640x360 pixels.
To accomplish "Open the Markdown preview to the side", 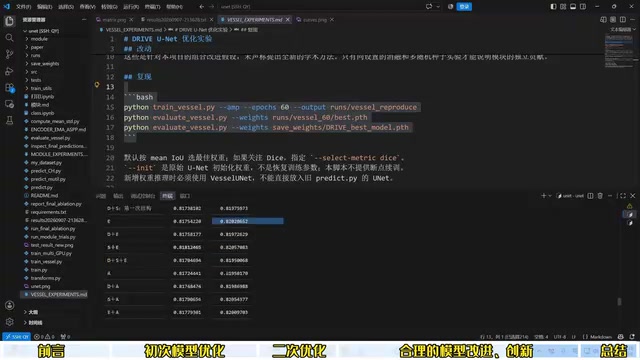I will click(x=603, y=20).
